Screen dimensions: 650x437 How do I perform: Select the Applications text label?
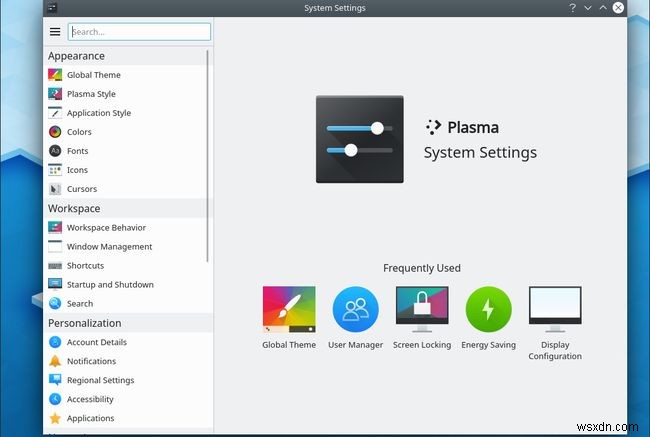click(90, 418)
